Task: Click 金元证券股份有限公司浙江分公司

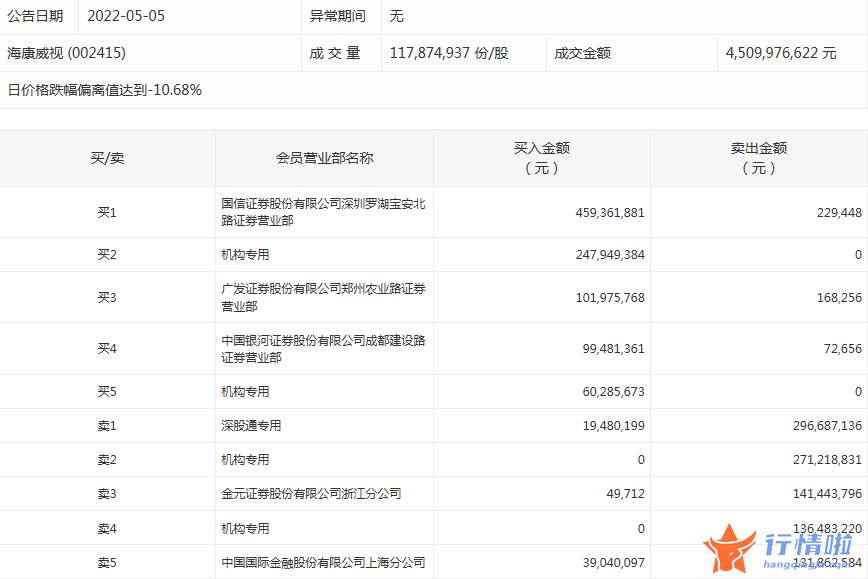Action: [x=311, y=493]
